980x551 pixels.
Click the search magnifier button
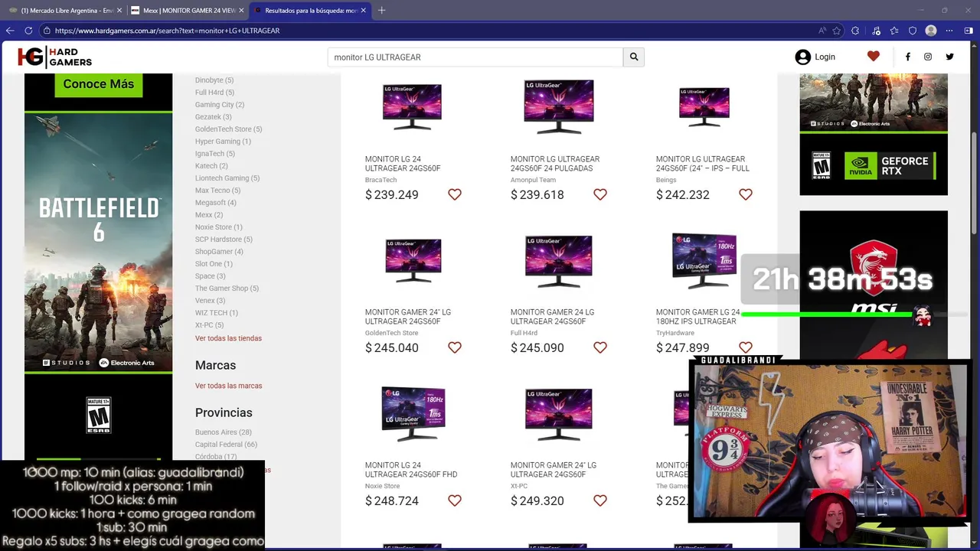(634, 57)
